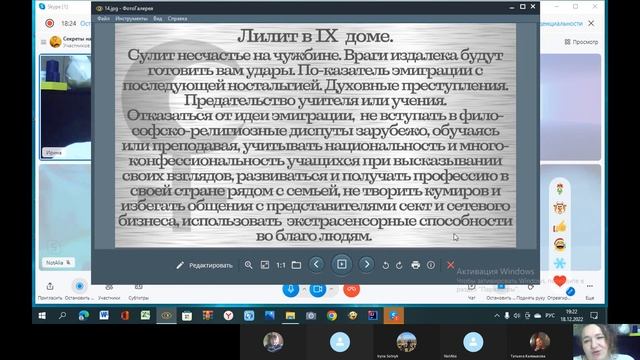Click the fit-to-window icon in viewer toolbar
The image size is (640, 360).
(x=265, y=265)
